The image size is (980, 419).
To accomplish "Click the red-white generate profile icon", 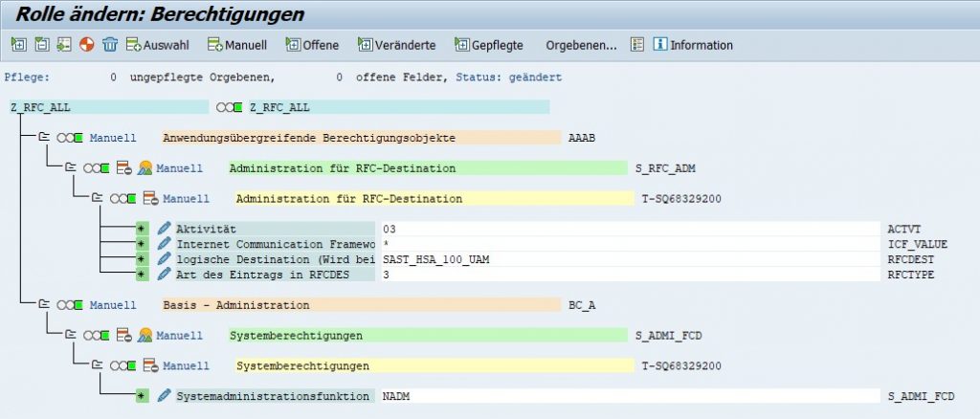I will pyautogui.click(x=87, y=44).
